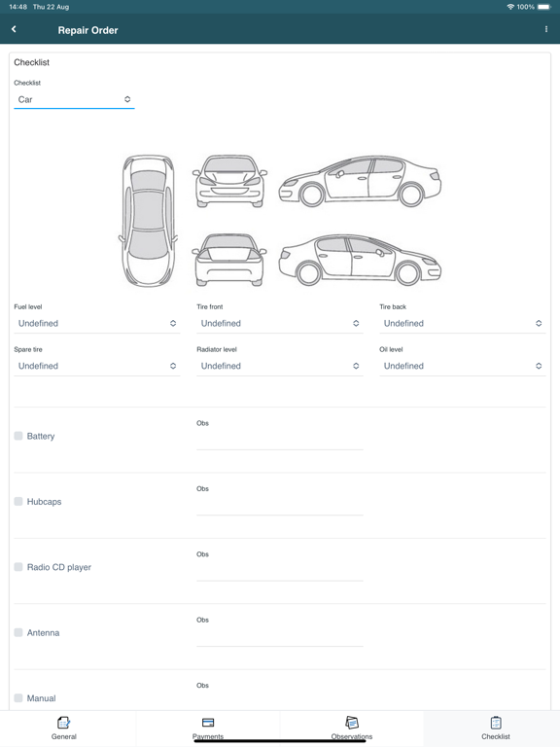Tap the Observations notes icon

coord(352,723)
